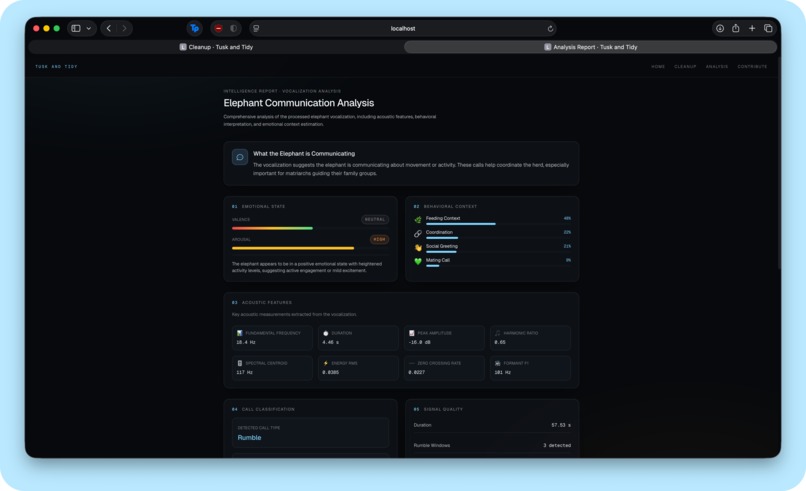
Task: Click the red blocker extension icon
Action: [x=218, y=28]
